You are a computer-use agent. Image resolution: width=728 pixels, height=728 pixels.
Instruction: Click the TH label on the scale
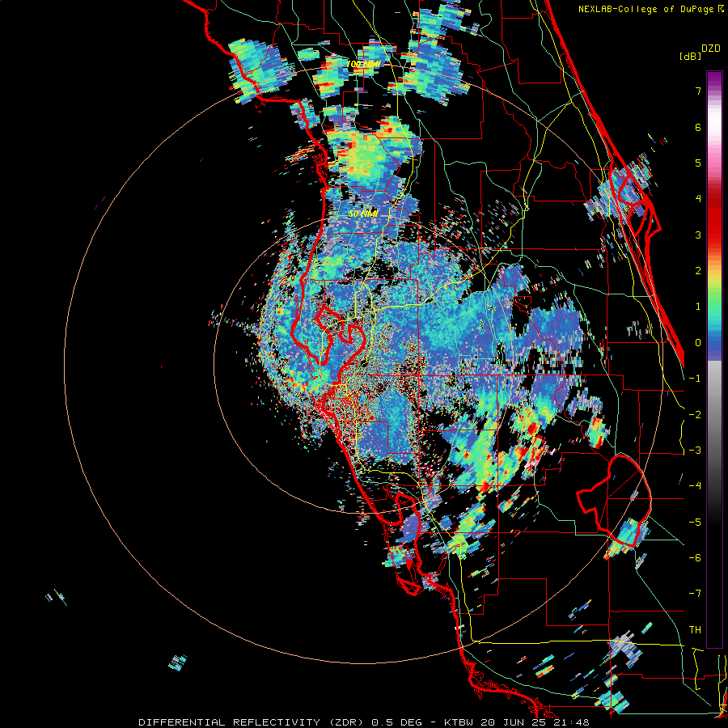(695, 630)
